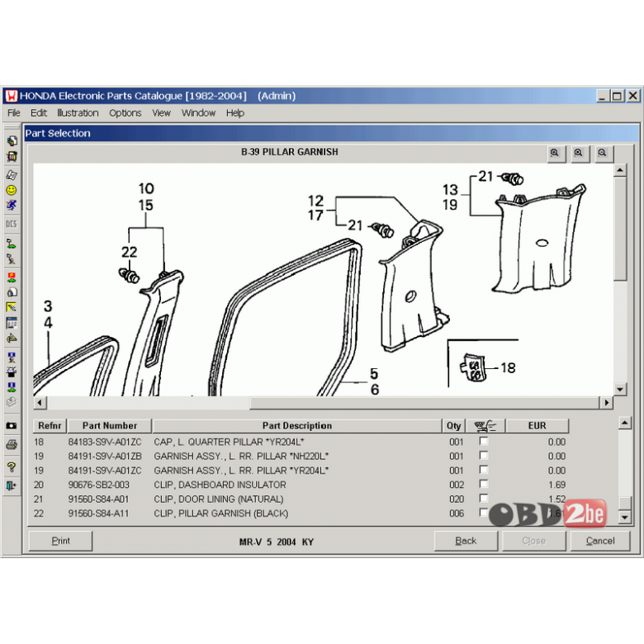Click the green car with flag icon
644x644 pixels.
12,244
